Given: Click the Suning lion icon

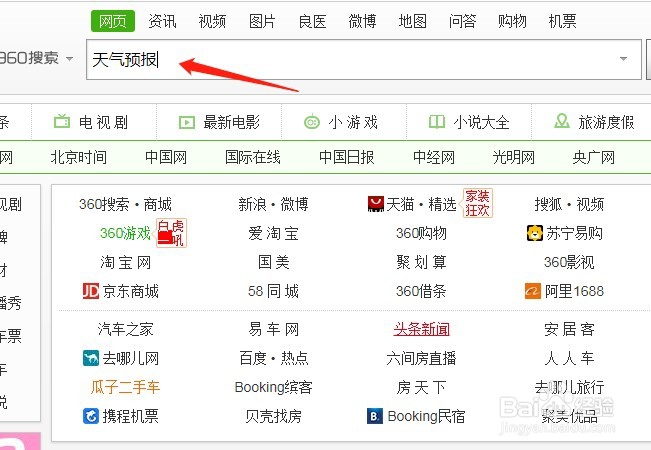Looking at the screenshot, I should [535, 233].
